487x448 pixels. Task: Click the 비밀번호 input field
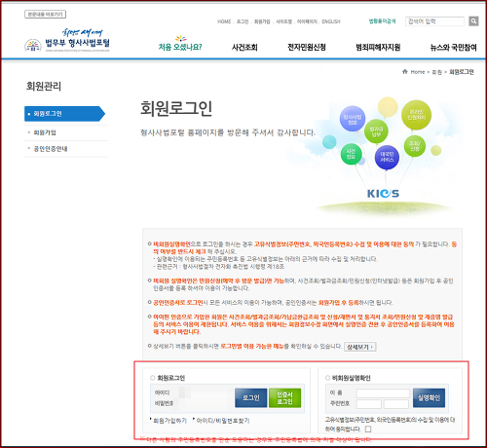[x=204, y=403]
